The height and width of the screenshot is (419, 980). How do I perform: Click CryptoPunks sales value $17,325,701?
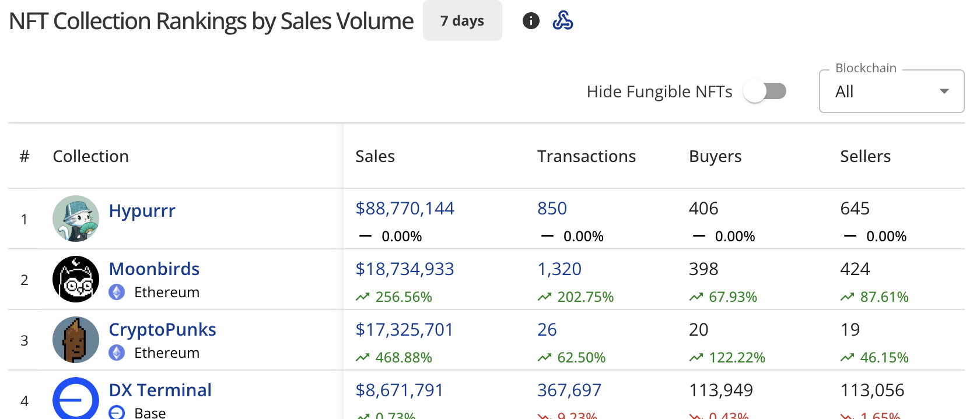pyautogui.click(x=404, y=329)
